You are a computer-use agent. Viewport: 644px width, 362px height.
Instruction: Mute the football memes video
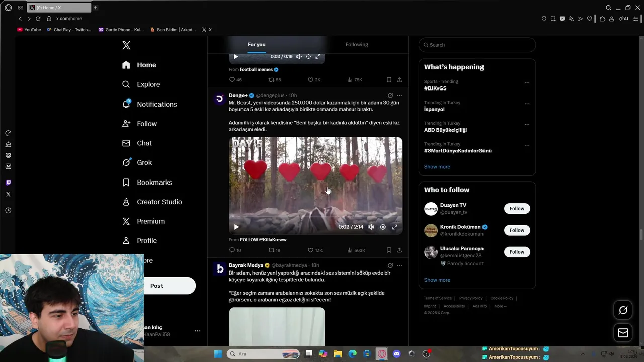click(299, 57)
